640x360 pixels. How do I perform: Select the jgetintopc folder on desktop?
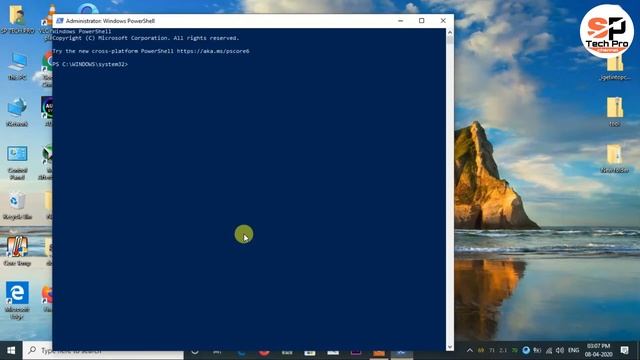coord(615,67)
